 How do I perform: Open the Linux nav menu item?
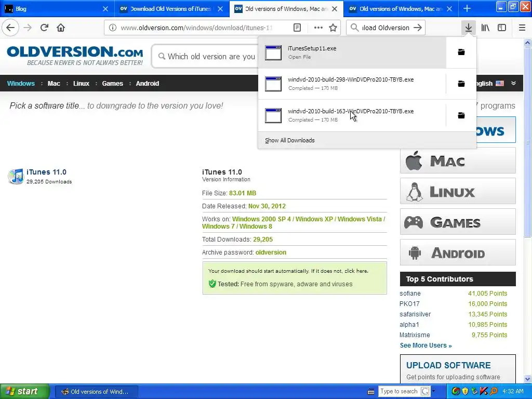[81, 84]
